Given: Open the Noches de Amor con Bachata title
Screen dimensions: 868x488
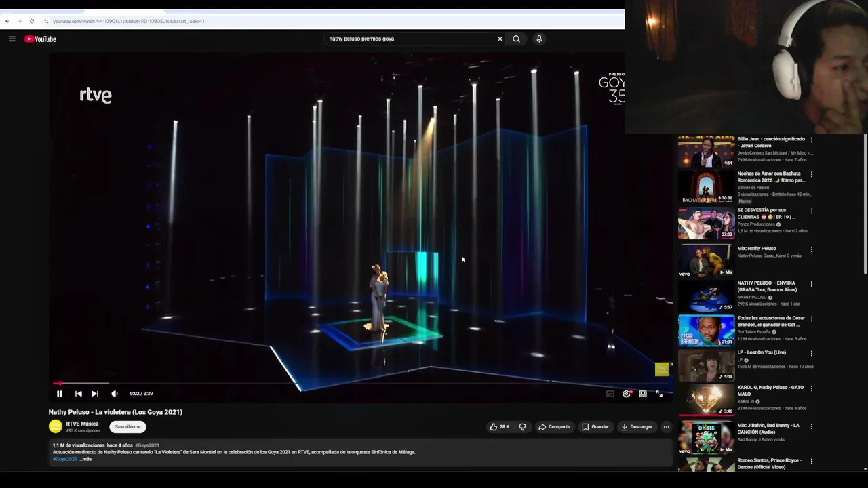Looking at the screenshot, I should tap(771, 177).
